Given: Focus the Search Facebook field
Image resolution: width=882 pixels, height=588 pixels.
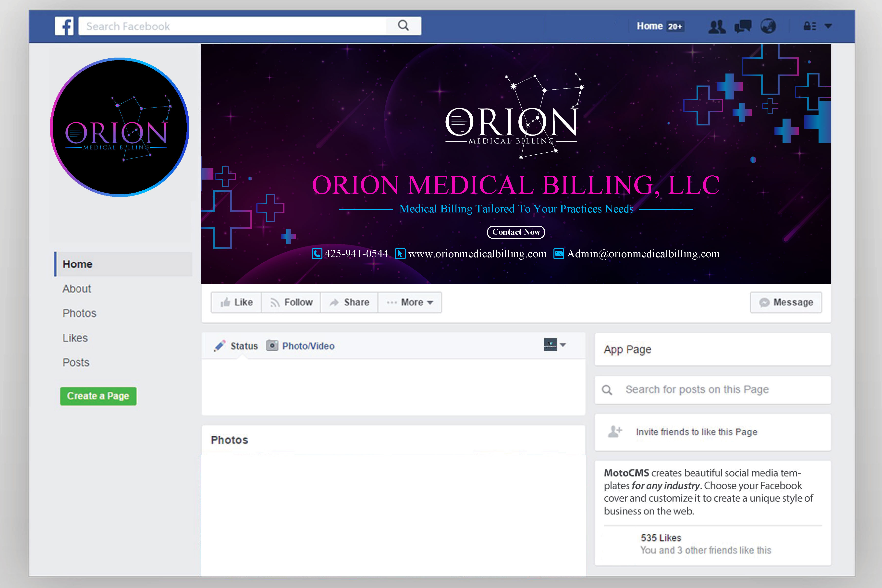Looking at the screenshot, I should [x=233, y=26].
